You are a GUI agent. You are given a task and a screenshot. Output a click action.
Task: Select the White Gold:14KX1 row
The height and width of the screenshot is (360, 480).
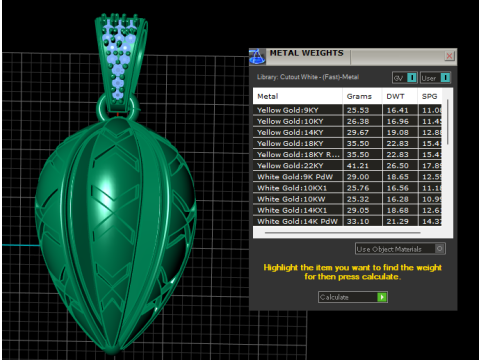click(x=347, y=210)
